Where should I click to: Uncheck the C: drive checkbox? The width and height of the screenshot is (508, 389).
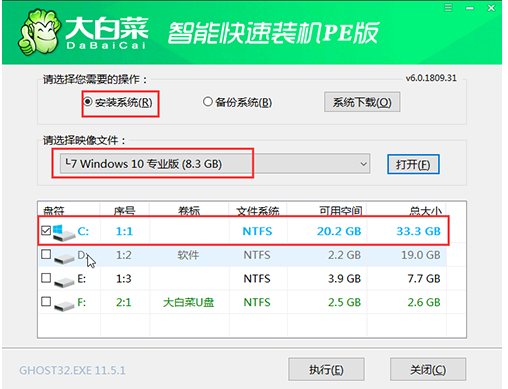pos(46,230)
